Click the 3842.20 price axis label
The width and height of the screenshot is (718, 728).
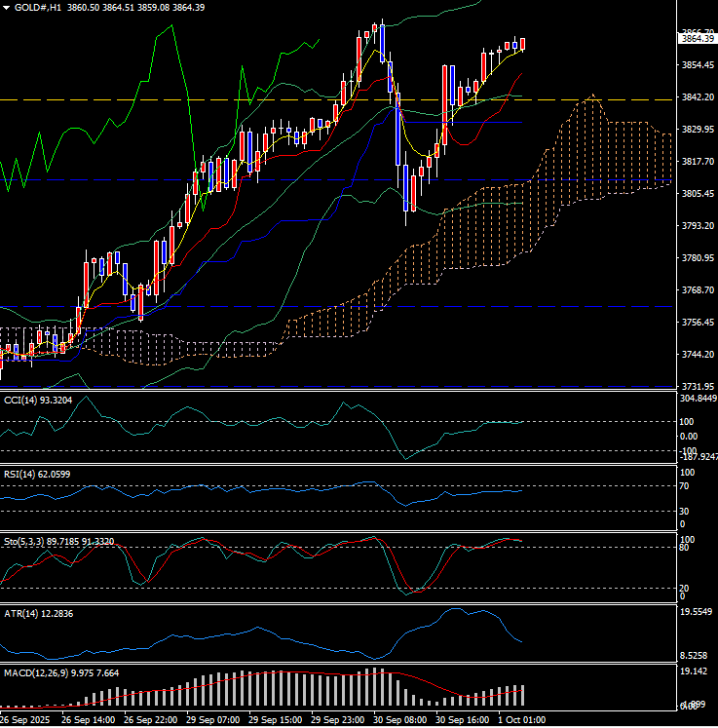697,97
